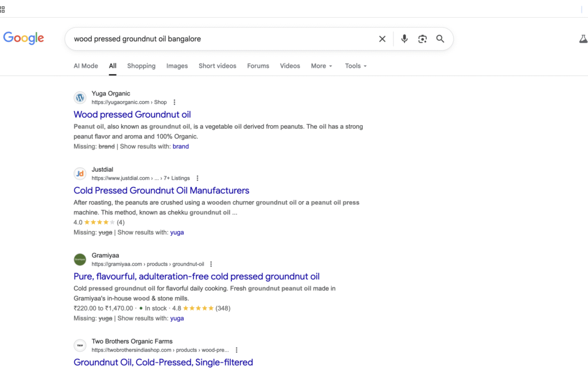
Task: Open the Short videos tab
Action: (x=217, y=66)
